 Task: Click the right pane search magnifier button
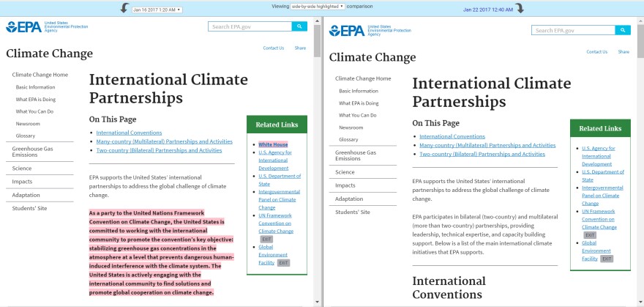623,31
